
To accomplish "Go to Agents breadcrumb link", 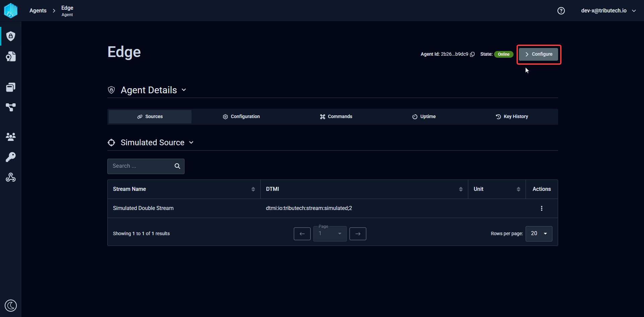I will pos(38,11).
